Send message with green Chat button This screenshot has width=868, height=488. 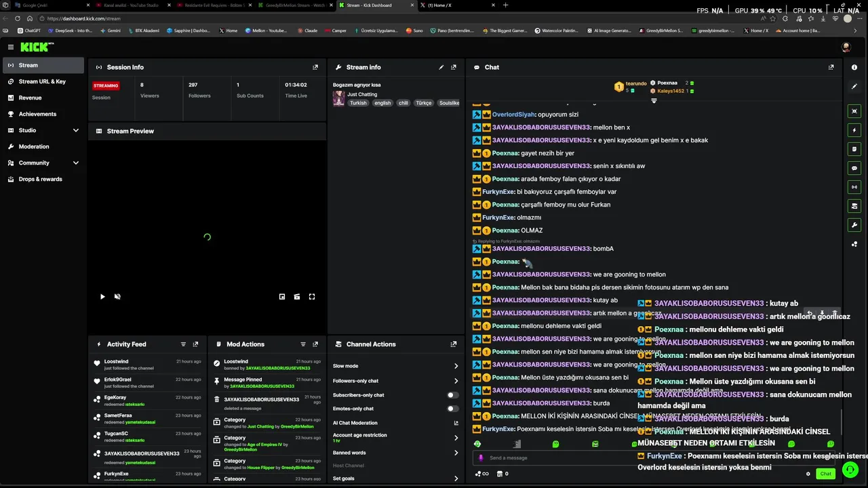click(825, 474)
